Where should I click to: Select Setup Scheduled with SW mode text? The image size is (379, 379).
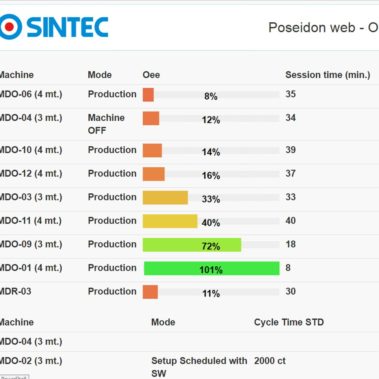(x=199, y=367)
